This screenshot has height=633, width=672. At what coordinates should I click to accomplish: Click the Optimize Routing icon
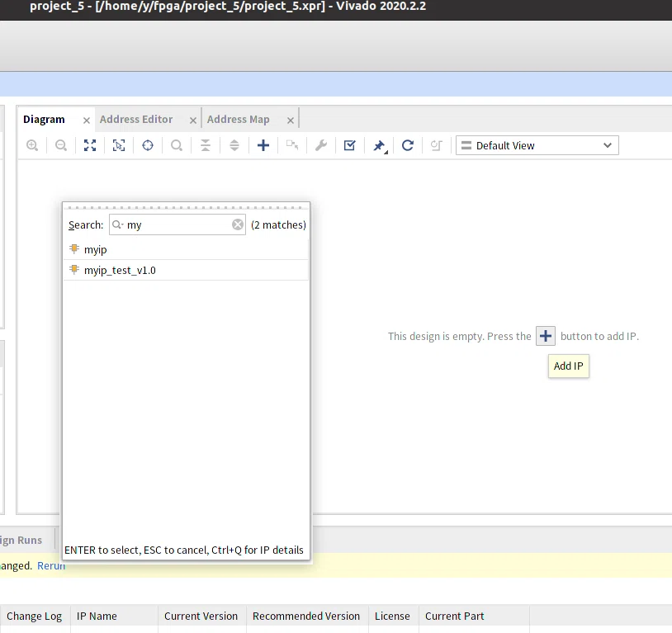click(x=436, y=145)
